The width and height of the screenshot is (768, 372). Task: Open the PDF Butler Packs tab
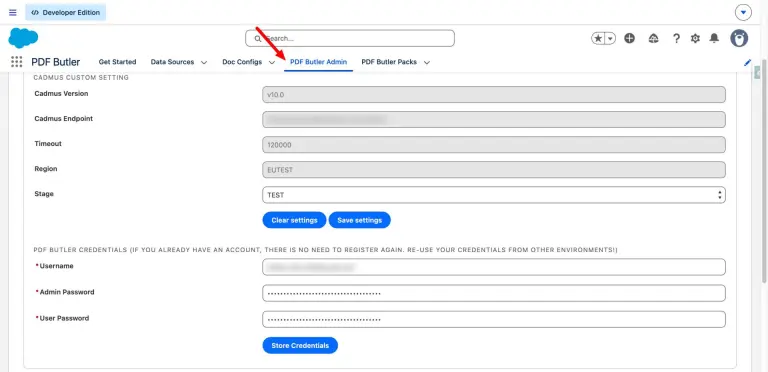coord(389,62)
